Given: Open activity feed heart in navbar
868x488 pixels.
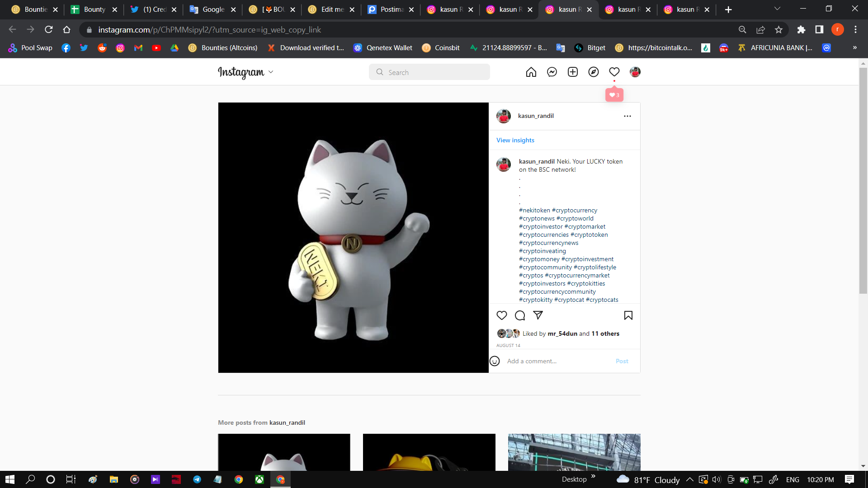Looking at the screenshot, I should pyautogui.click(x=614, y=72).
